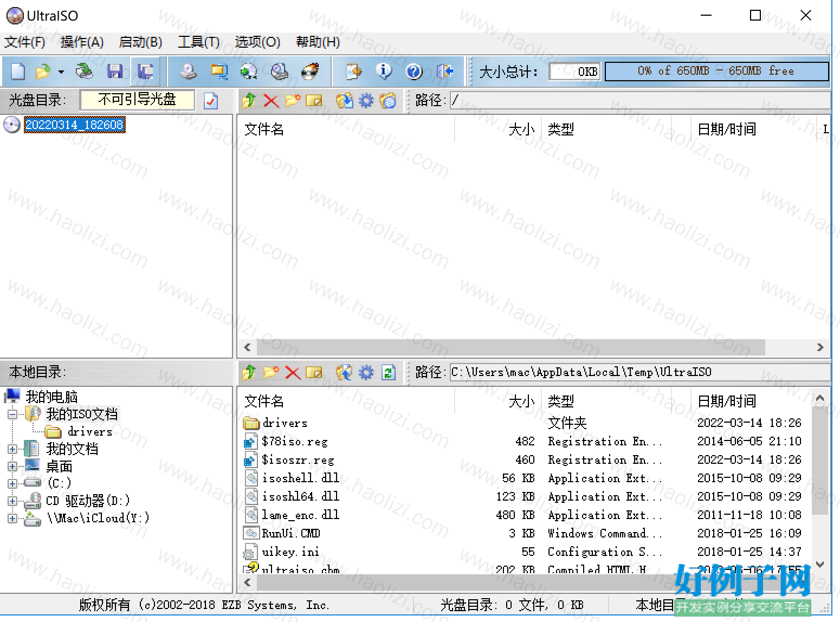Click the make CD image drive icon
The height and width of the screenshot is (622, 840).
pos(188,71)
